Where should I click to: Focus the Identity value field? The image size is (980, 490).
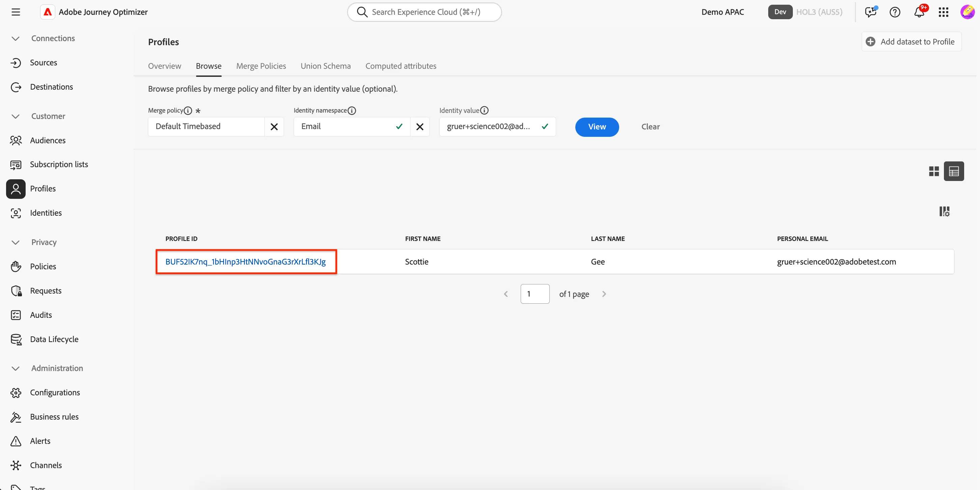[x=497, y=127]
